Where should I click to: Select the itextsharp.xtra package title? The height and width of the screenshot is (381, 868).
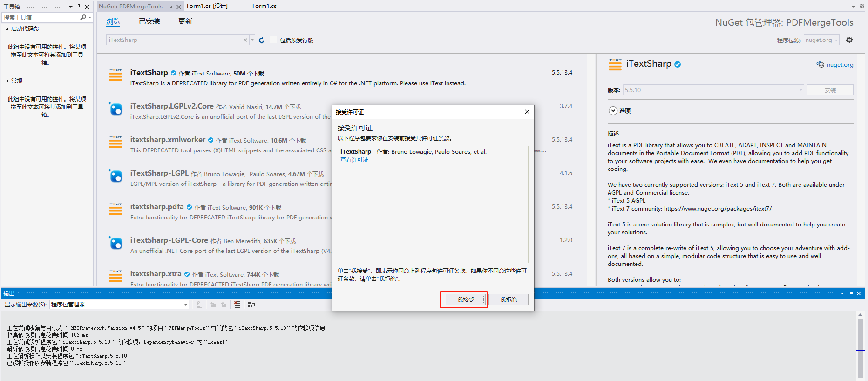tap(156, 274)
